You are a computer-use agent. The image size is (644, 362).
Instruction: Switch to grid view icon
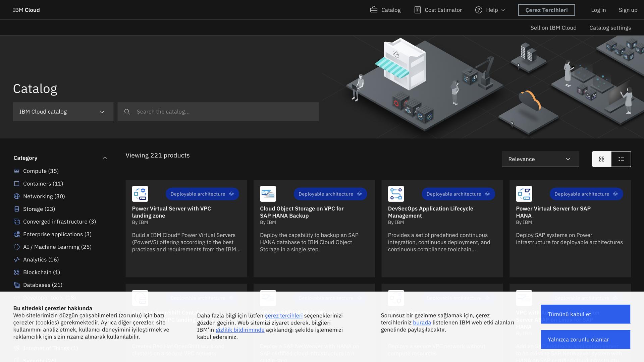602,159
